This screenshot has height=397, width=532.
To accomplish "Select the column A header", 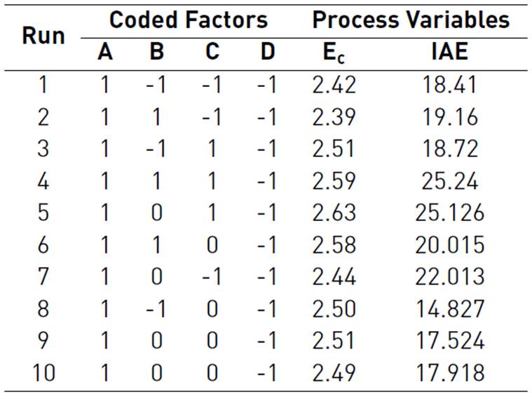I will tap(105, 53).
